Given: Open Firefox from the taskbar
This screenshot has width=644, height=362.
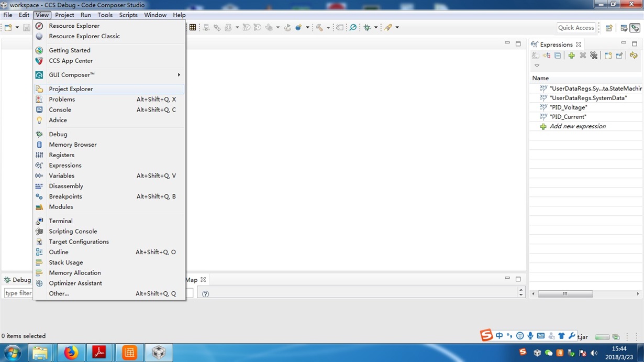Looking at the screenshot, I should click(71, 353).
